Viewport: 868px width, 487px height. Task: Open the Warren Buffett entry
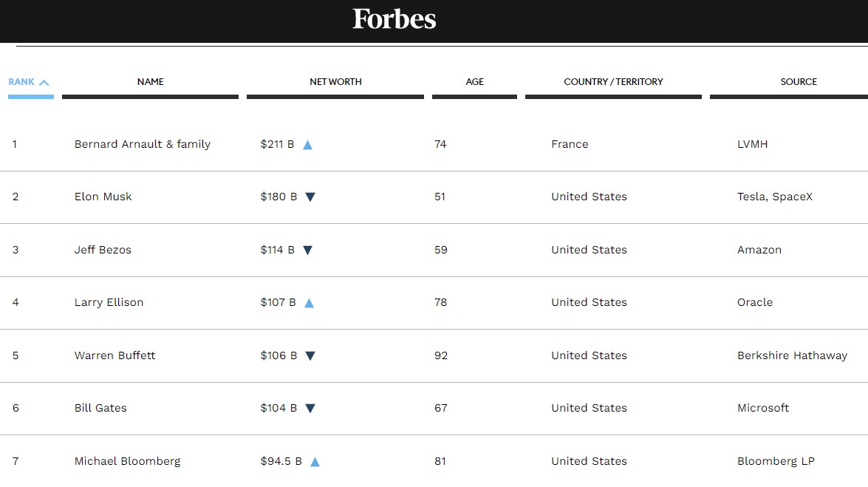115,355
